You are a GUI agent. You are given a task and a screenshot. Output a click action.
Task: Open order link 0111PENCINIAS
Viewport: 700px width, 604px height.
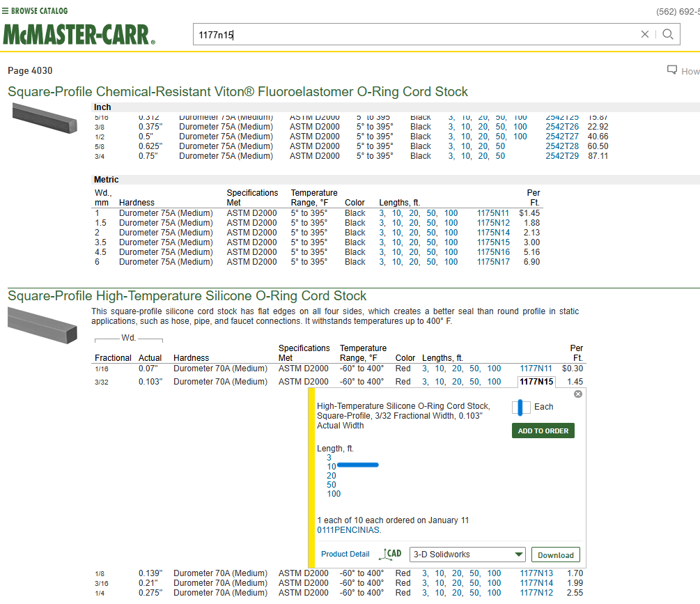coord(349,530)
